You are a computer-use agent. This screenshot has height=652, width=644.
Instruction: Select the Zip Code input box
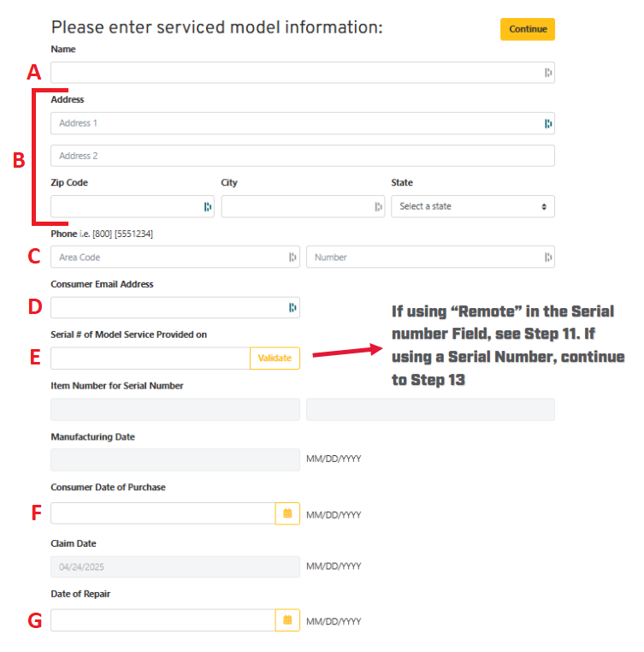click(x=124, y=207)
